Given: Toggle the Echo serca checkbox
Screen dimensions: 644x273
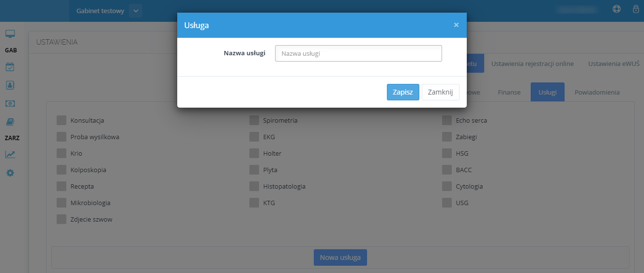Looking at the screenshot, I should point(447,120).
